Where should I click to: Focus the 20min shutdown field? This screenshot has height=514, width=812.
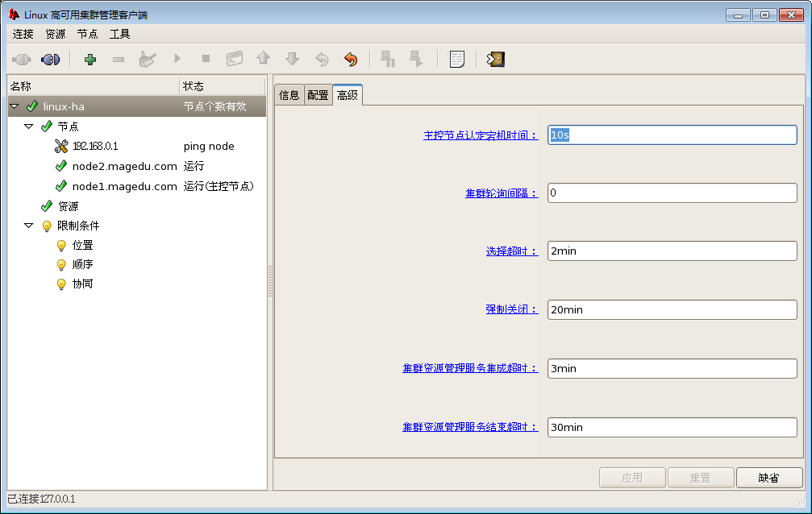tap(673, 309)
